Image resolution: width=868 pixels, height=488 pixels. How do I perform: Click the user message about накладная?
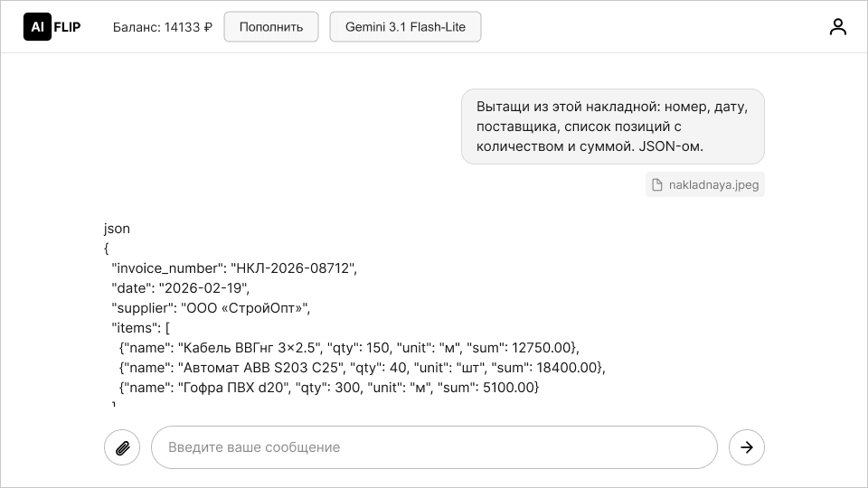[612, 127]
